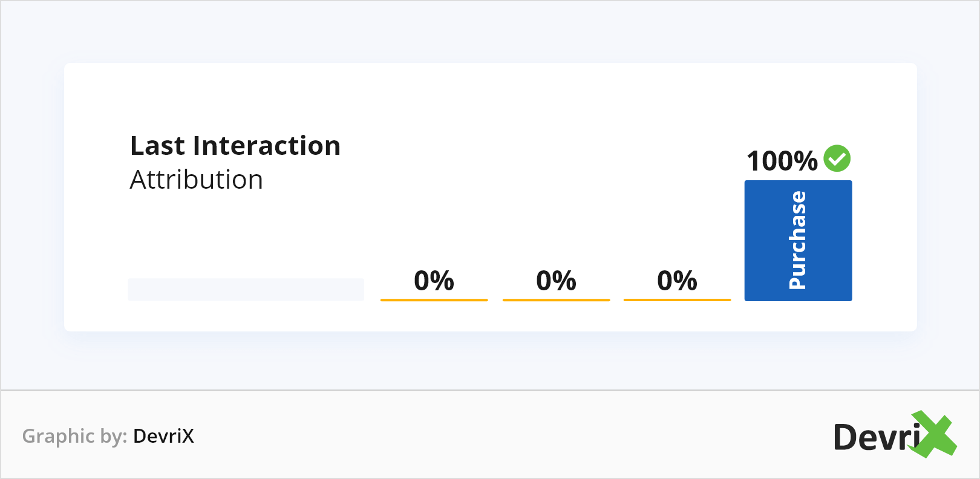Click orange line under the rightmost 0%
This screenshot has height=479, width=980.
[677, 299]
